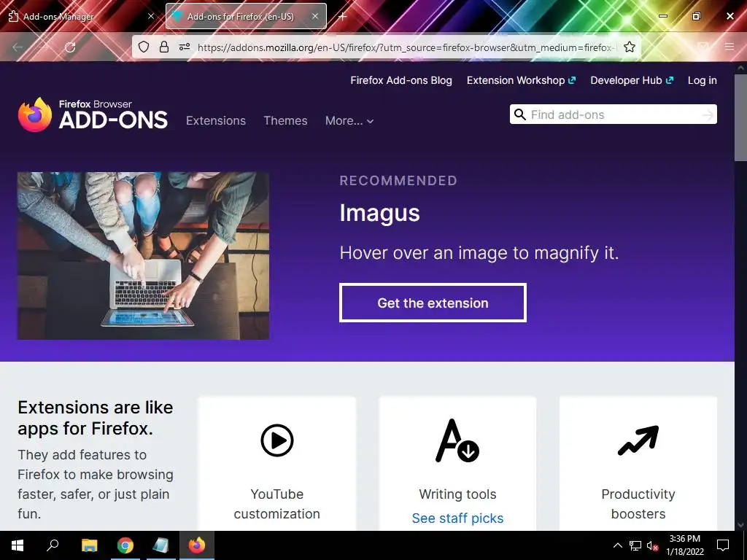Show hidden system tray icons
The width and height of the screenshot is (747, 560).
[x=617, y=545]
